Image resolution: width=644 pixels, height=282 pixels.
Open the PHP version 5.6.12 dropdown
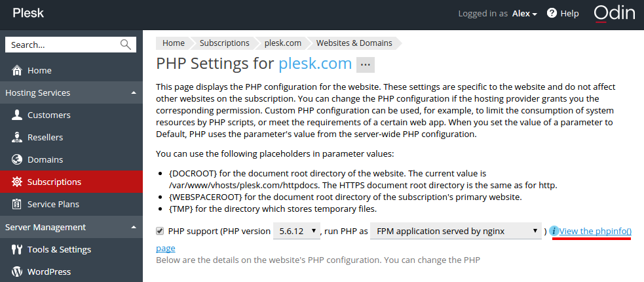tap(297, 231)
